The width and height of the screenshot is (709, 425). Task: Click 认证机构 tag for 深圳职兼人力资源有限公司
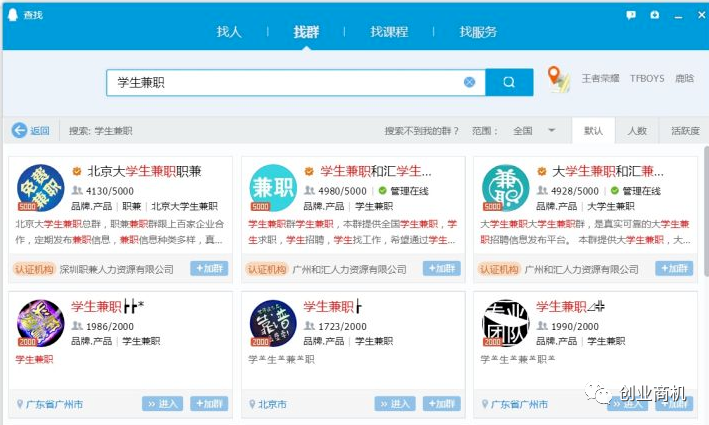[x=34, y=269]
